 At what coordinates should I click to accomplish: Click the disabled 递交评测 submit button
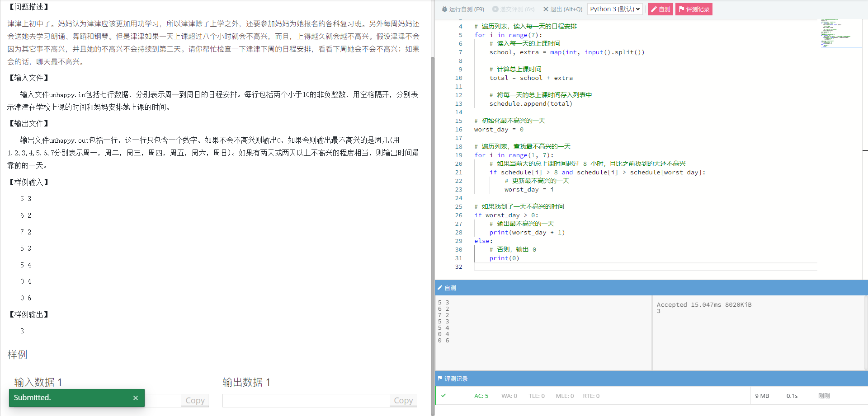point(514,9)
